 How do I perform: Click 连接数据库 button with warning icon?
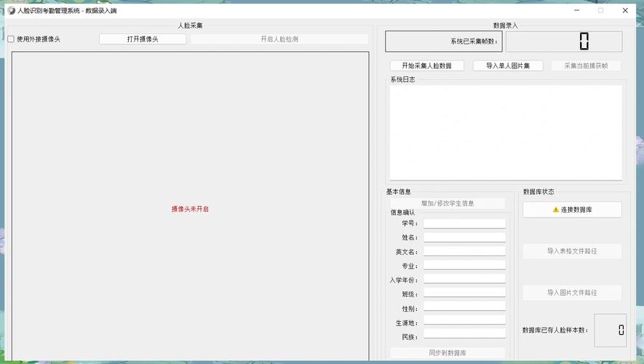coord(572,210)
